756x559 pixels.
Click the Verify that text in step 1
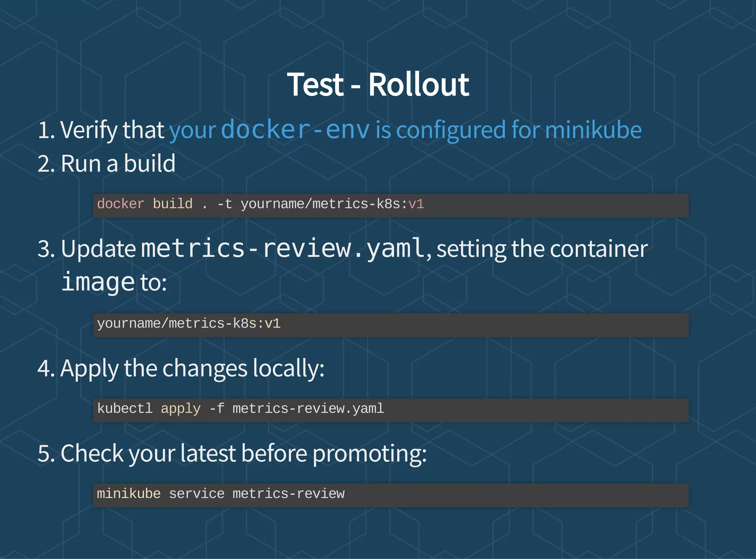click(x=112, y=130)
